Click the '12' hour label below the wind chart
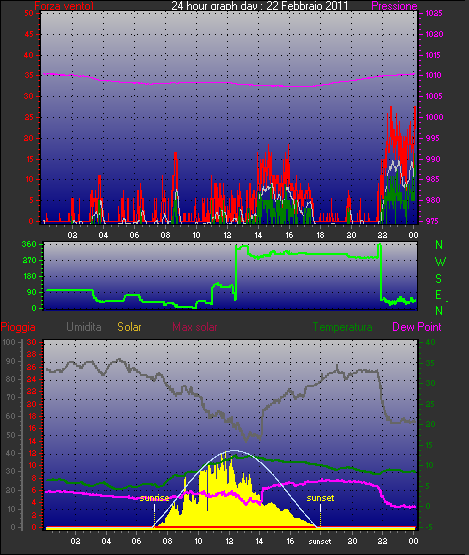The height and width of the screenshot is (555, 469). (x=227, y=235)
